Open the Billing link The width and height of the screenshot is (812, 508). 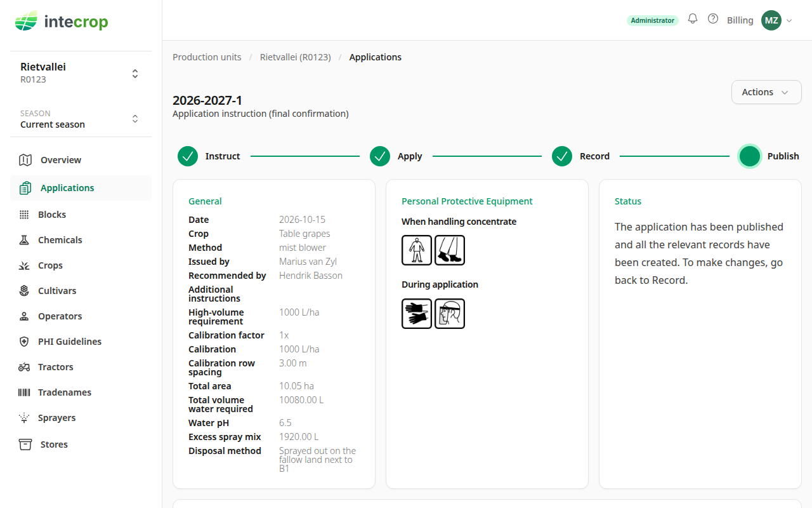[x=740, y=20]
